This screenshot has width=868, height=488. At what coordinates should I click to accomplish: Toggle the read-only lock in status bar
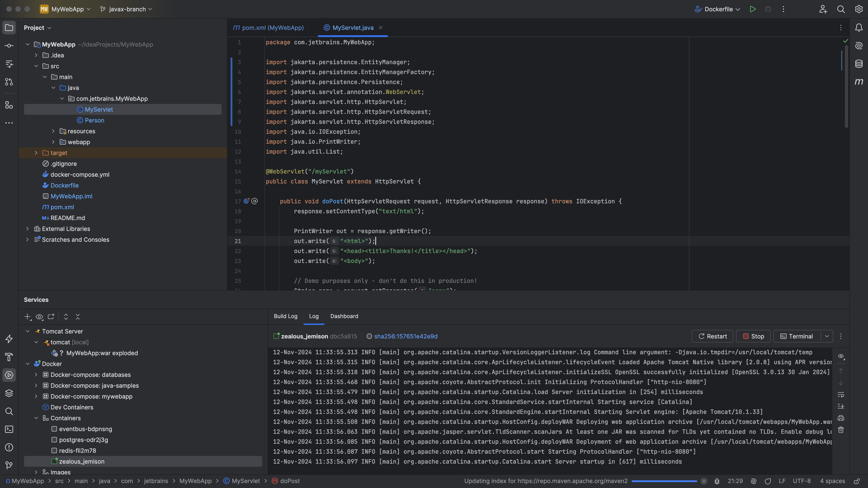click(x=857, y=481)
